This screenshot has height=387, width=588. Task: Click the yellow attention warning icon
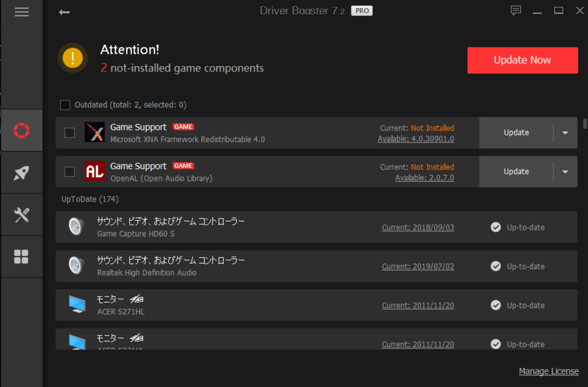point(73,58)
